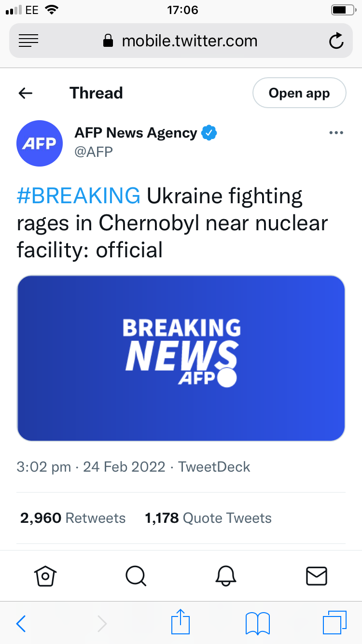
Task: Tap the AFP profile avatar
Action: [40, 143]
